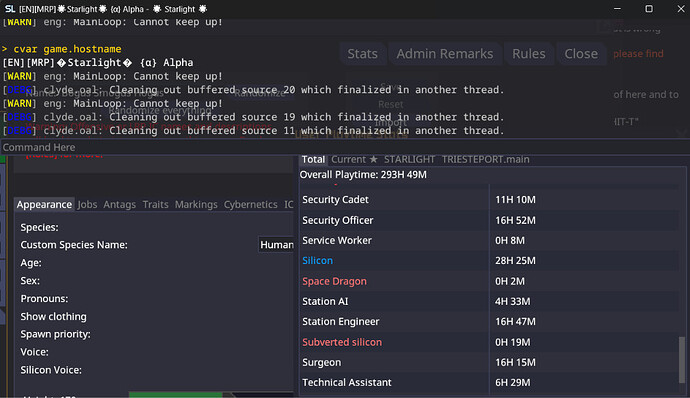Image resolution: width=690 pixels, height=398 pixels.
Task: Click the Space Dragon entry
Action: tap(334, 281)
